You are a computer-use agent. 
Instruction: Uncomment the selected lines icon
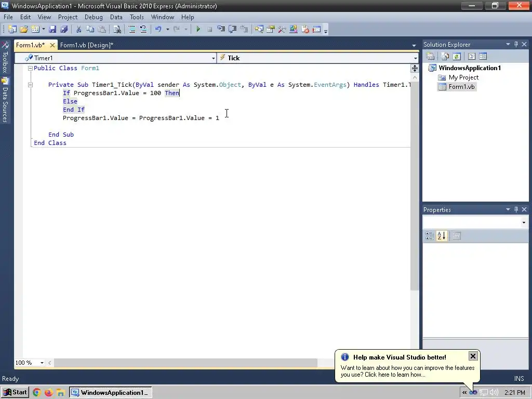coord(143,30)
